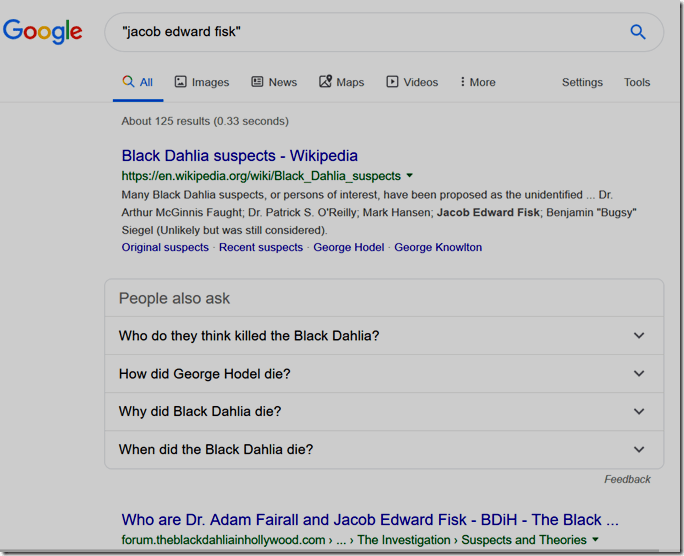Open Black Dahlia suspects Wikipedia result
The image size is (684, 556).
pos(239,156)
